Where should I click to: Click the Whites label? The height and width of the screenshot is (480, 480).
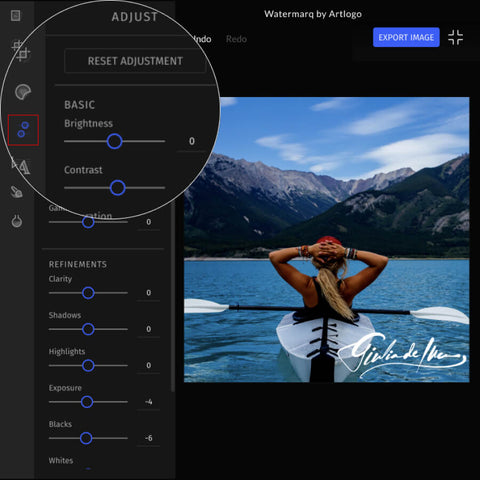tap(61, 461)
